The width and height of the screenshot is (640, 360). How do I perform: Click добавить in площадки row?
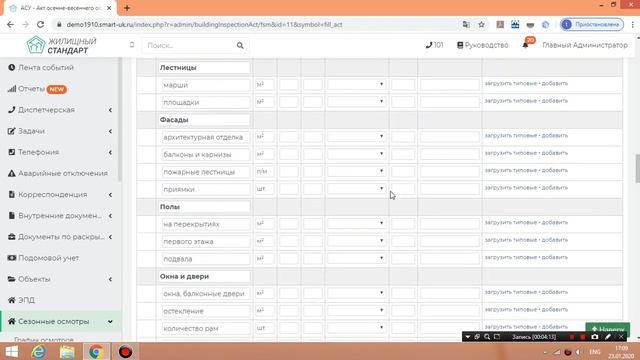[x=555, y=101]
